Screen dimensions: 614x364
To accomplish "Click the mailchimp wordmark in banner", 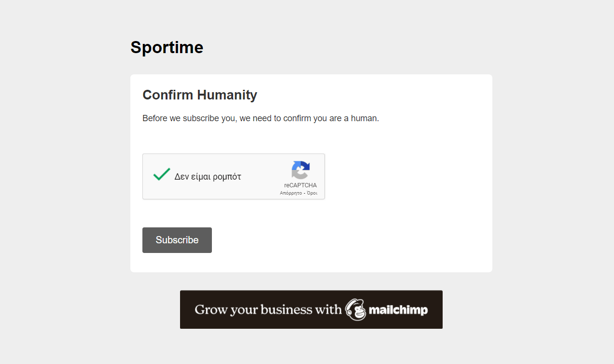I will tap(398, 310).
